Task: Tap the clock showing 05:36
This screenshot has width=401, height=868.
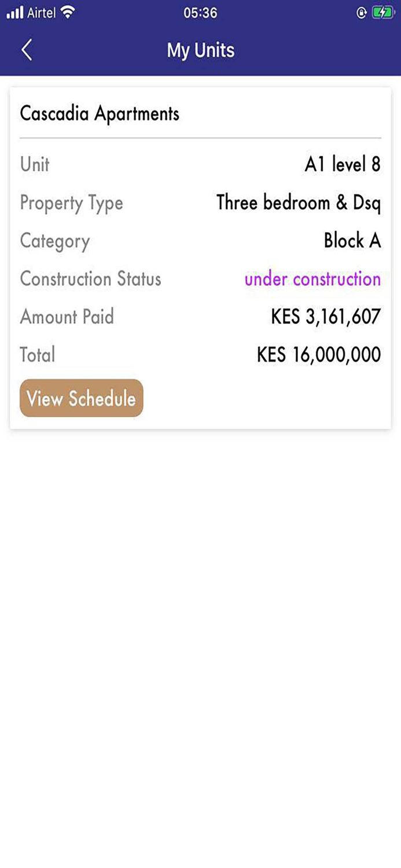Action: tap(201, 13)
